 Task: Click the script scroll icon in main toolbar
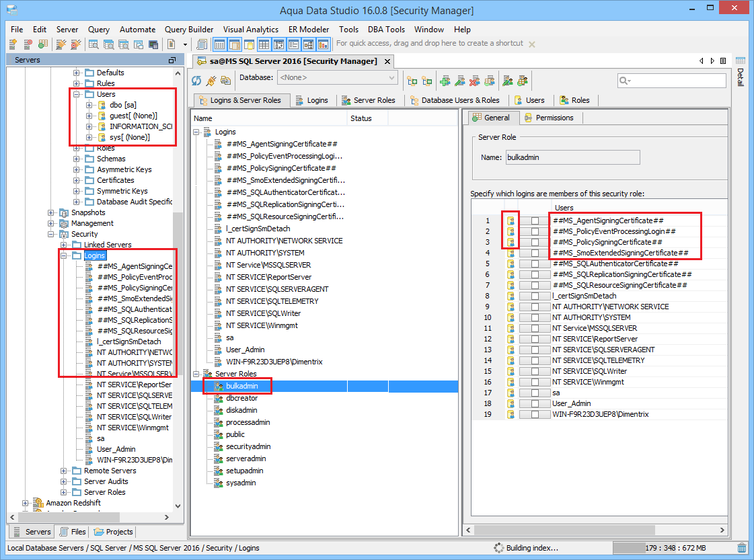pyautogui.click(x=202, y=44)
